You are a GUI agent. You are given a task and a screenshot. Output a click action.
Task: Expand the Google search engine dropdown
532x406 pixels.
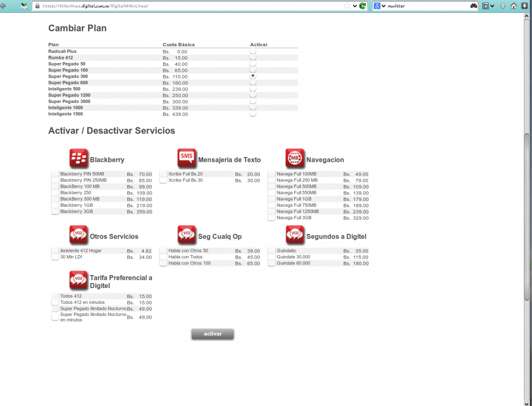[x=383, y=6]
